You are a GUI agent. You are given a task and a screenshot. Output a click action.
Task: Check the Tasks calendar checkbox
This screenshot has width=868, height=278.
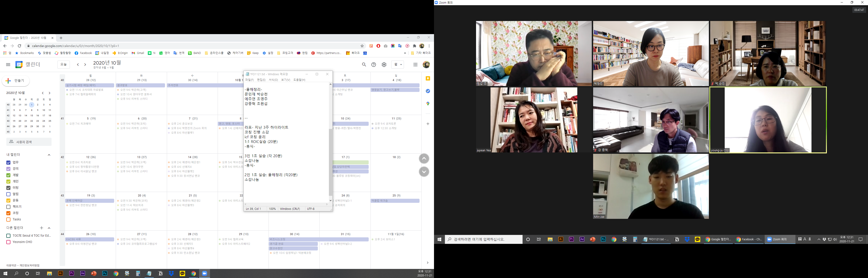[x=8, y=220]
